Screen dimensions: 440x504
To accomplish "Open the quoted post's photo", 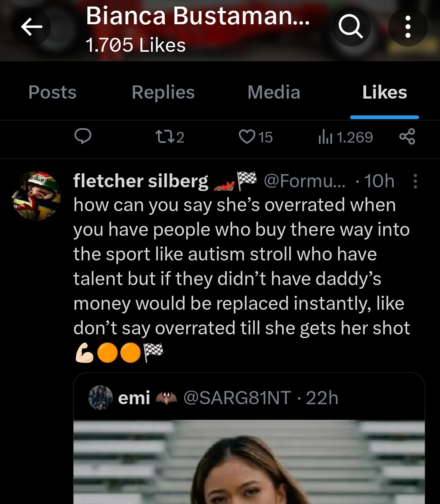I will [x=249, y=462].
